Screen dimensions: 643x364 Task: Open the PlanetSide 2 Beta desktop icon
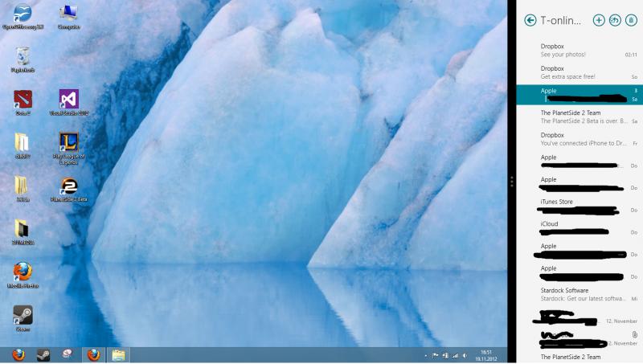(68, 186)
